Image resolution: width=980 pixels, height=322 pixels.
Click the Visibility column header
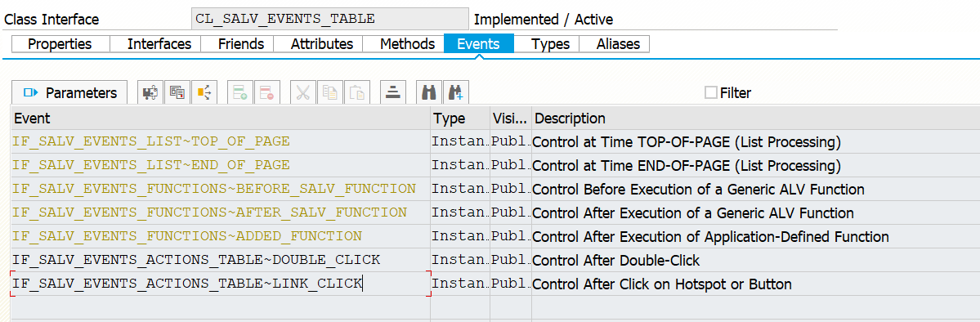click(511, 119)
